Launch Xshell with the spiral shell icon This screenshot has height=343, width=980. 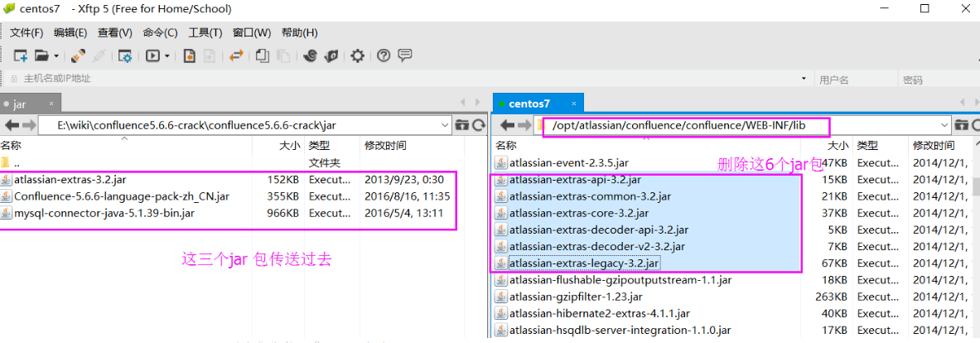pos(309,56)
